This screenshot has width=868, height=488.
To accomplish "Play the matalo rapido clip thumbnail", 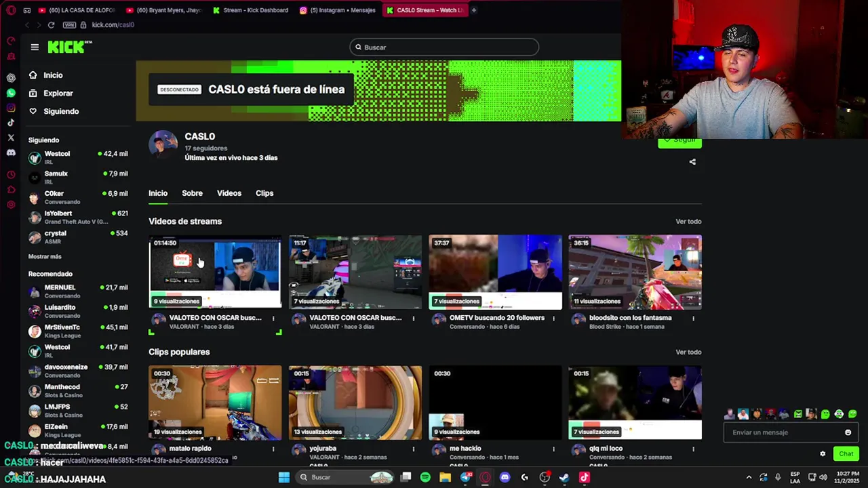I will point(215,403).
